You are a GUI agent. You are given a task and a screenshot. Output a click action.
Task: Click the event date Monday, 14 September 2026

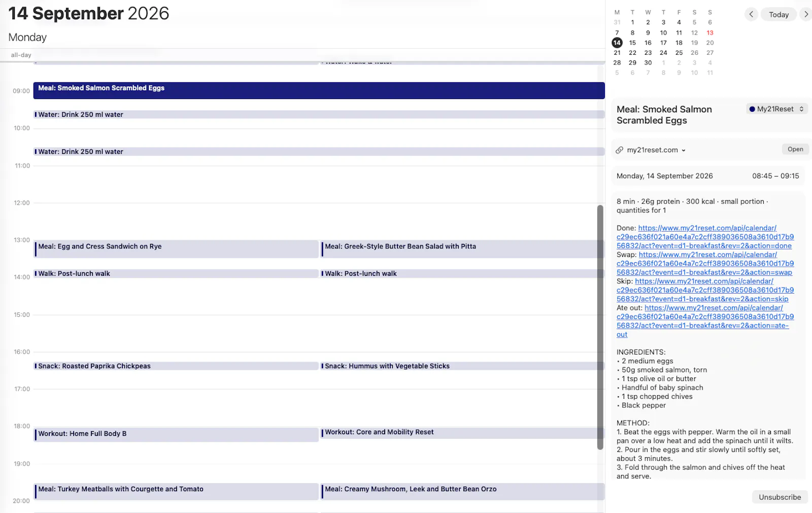pos(665,176)
